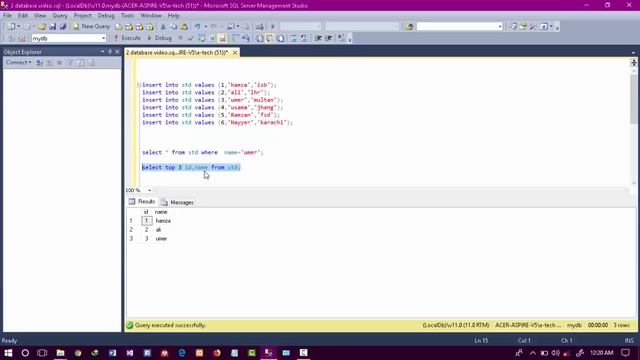Viewport: 640px width, 360px height.
Task: Open the find combo box dropdown
Action: 500,27
